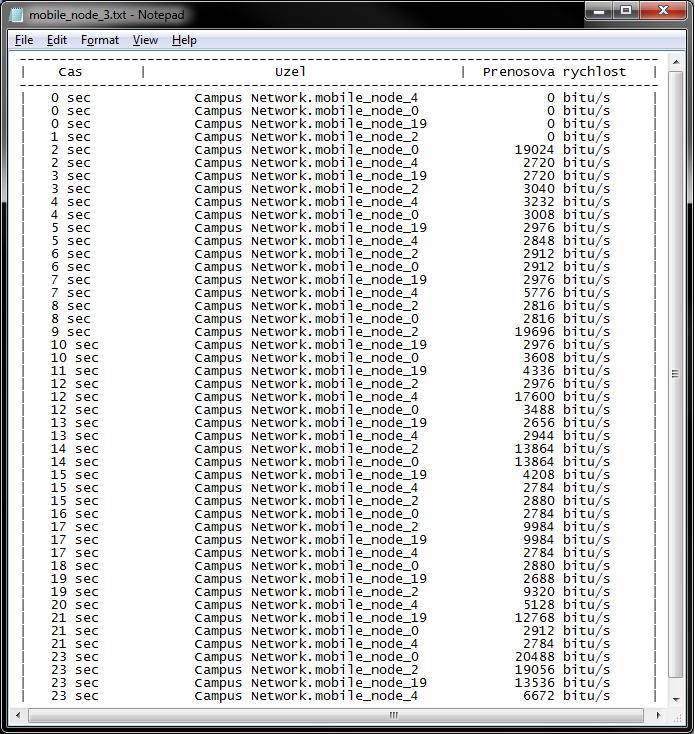The image size is (695, 734).
Task: Open the Edit menu
Action: [57, 40]
